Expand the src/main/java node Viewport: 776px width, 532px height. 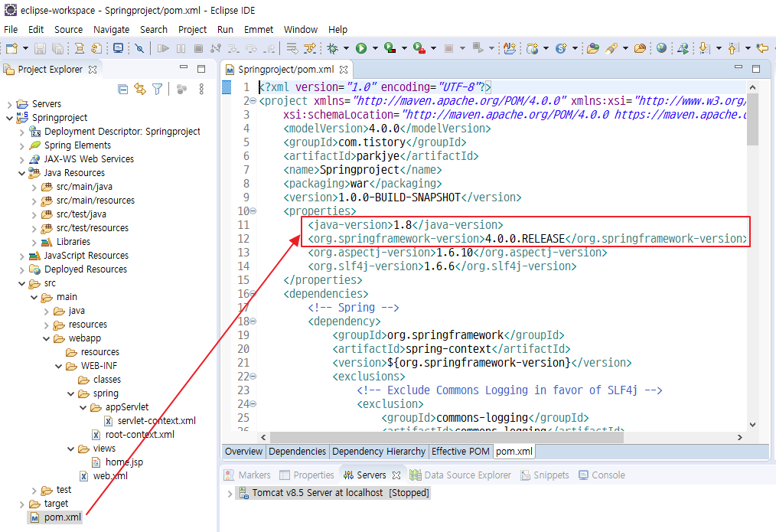(34, 187)
